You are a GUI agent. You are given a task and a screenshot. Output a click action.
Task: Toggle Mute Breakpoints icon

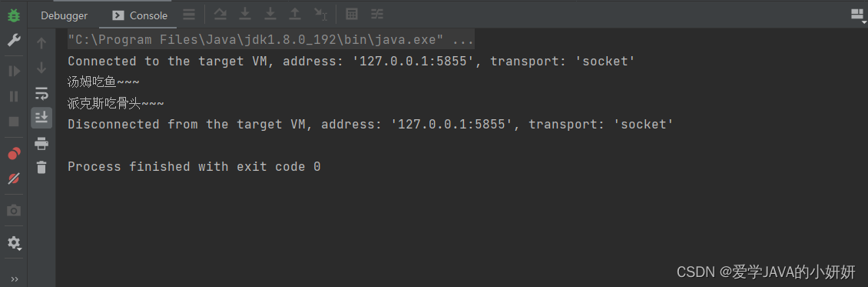14,179
